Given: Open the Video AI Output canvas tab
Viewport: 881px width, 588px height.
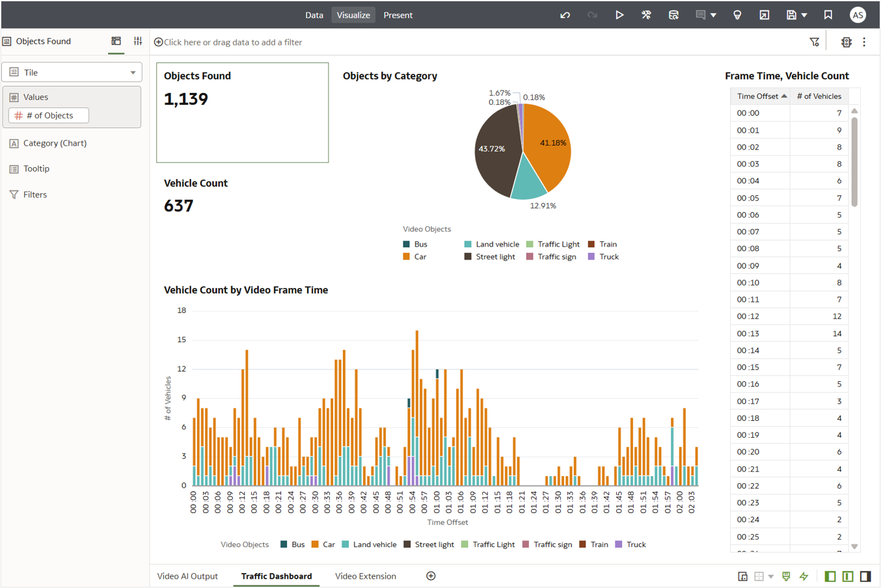Looking at the screenshot, I should click(187, 576).
